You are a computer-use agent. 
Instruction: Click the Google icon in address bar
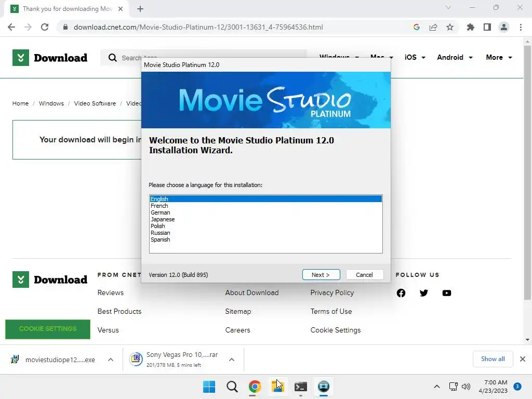click(x=417, y=27)
